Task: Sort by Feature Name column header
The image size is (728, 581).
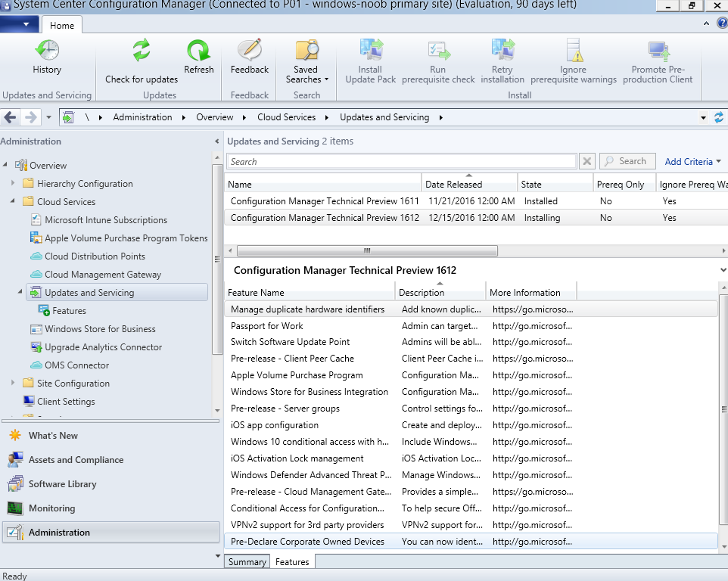Action: (310, 292)
